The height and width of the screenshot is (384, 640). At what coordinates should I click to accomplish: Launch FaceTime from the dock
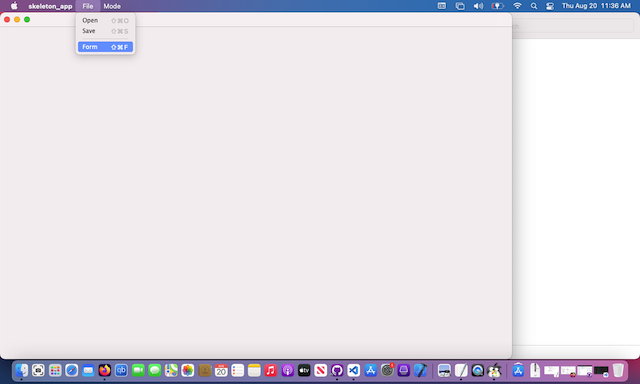138,371
